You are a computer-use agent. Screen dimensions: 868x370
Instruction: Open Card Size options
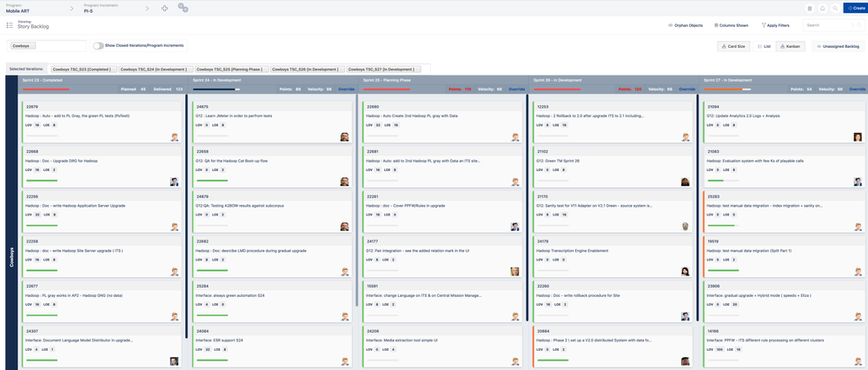(732, 46)
